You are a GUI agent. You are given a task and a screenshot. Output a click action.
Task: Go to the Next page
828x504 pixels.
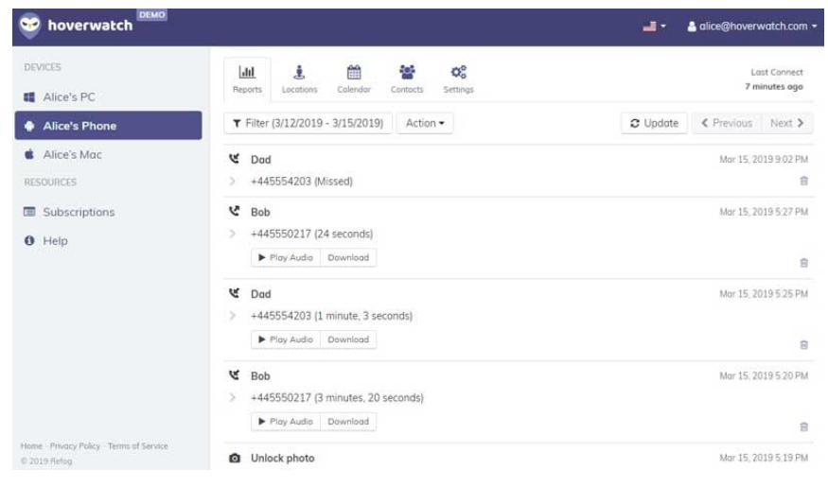(x=786, y=123)
